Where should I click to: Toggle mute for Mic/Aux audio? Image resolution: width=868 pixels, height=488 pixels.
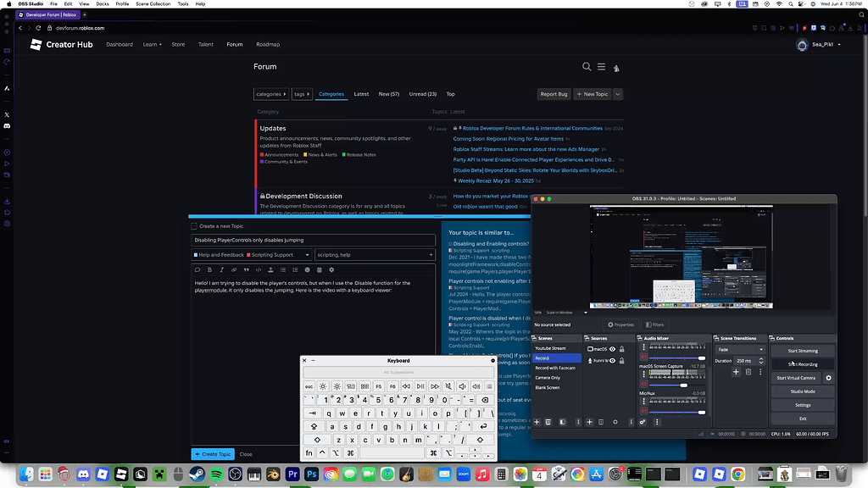[643, 412]
